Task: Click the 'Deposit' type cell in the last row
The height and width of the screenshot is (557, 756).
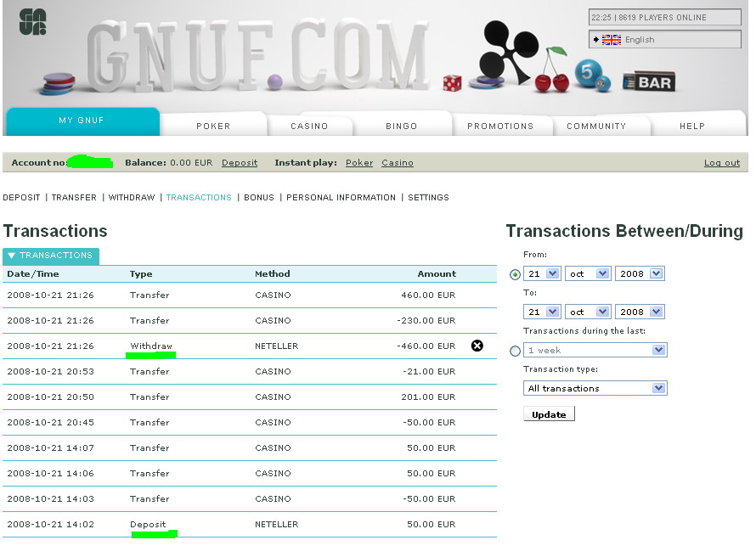Action: (148, 524)
